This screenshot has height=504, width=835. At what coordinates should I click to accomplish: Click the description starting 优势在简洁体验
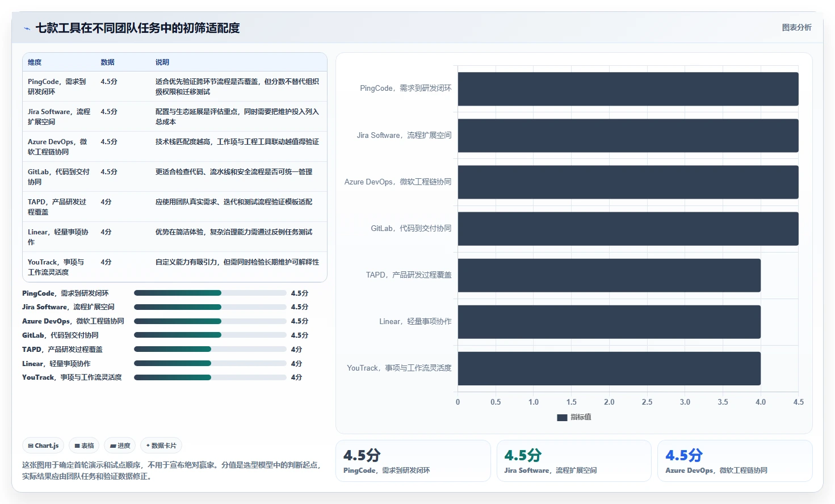(234, 232)
